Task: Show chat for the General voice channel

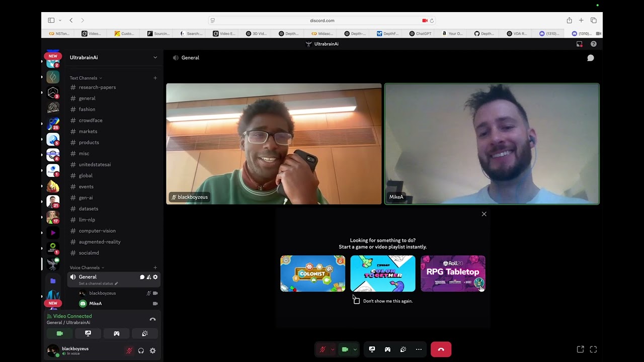Action: (x=591, y=58)
